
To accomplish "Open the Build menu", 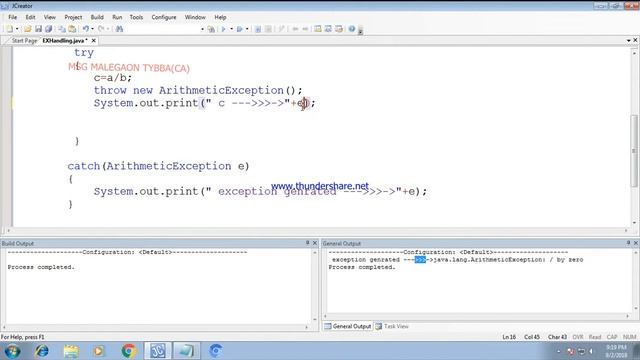I will pyautogui.click(x=97, y=17).
